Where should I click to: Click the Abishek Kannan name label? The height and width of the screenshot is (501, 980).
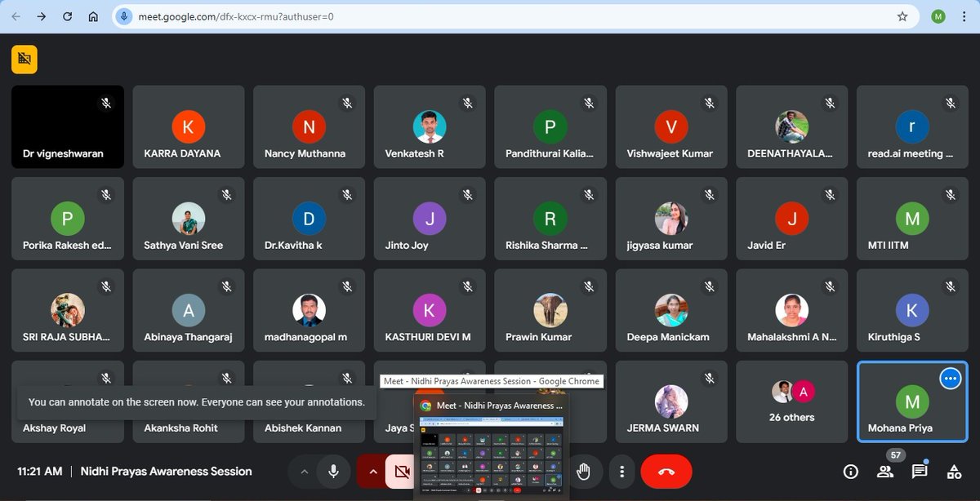[x=303, y=428]
